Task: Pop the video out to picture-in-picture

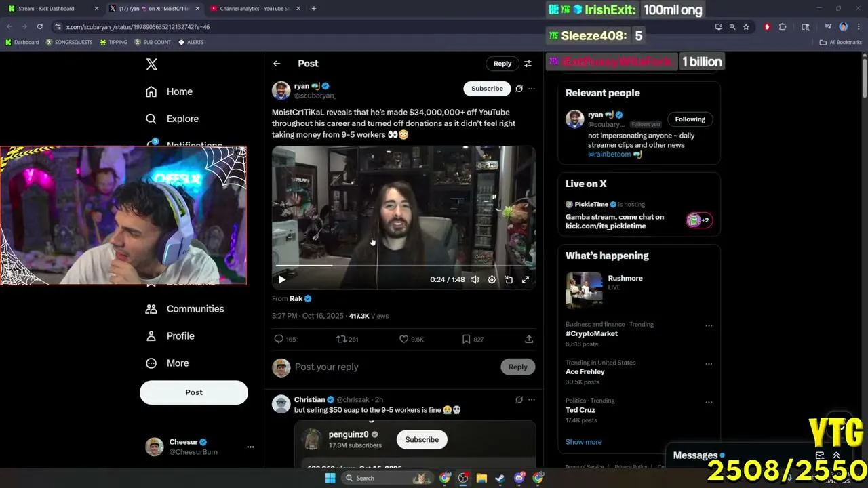Action: (509, 279)
